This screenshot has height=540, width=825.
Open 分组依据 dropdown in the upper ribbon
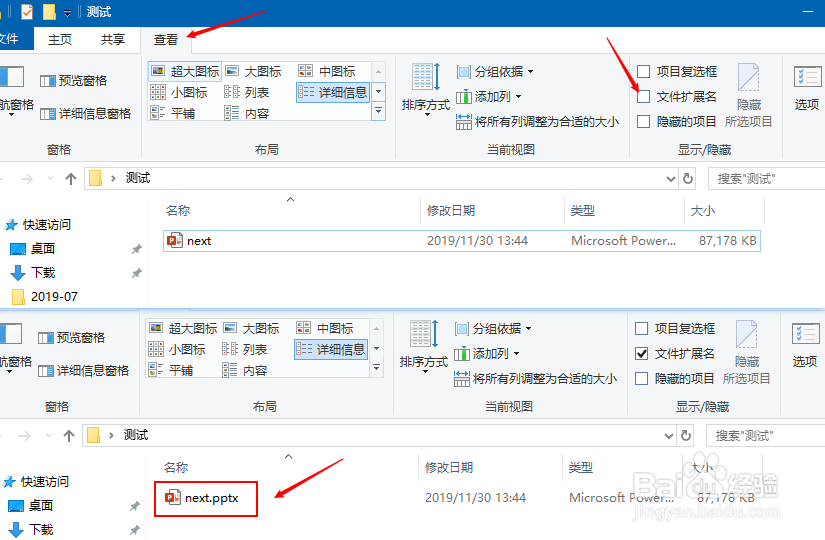495,72
